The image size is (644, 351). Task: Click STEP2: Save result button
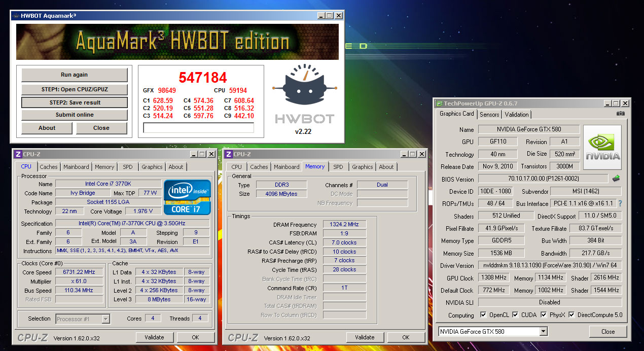point(75,102)
